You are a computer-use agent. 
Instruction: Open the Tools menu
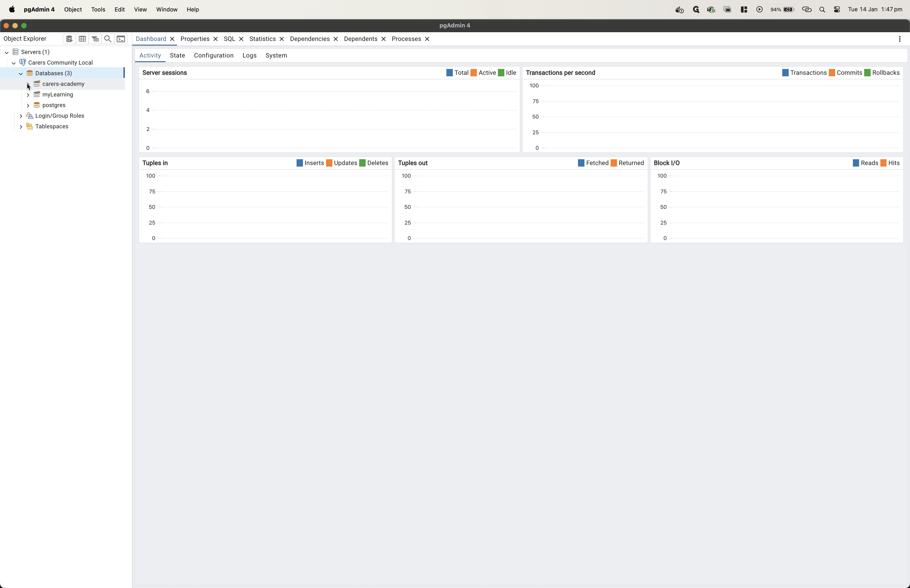click(x=98, y=9)
